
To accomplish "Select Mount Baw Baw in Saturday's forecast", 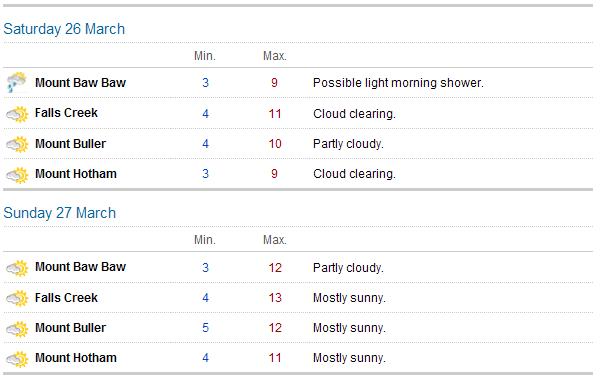I will point(80,83).
